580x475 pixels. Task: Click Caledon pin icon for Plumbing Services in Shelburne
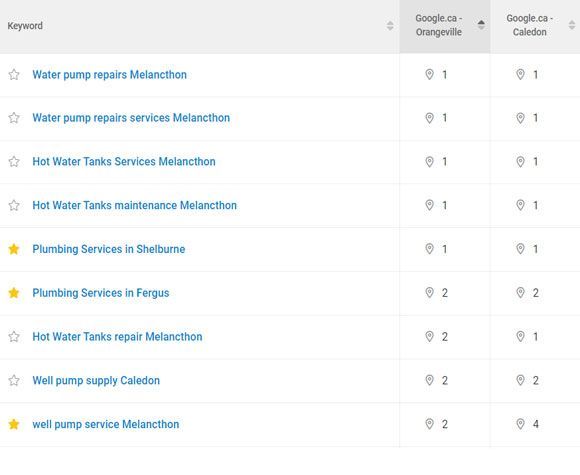point(520,249)
